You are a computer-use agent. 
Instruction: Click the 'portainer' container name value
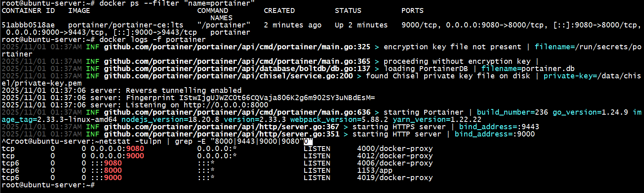pyautogui.click(x=230, y=32)
